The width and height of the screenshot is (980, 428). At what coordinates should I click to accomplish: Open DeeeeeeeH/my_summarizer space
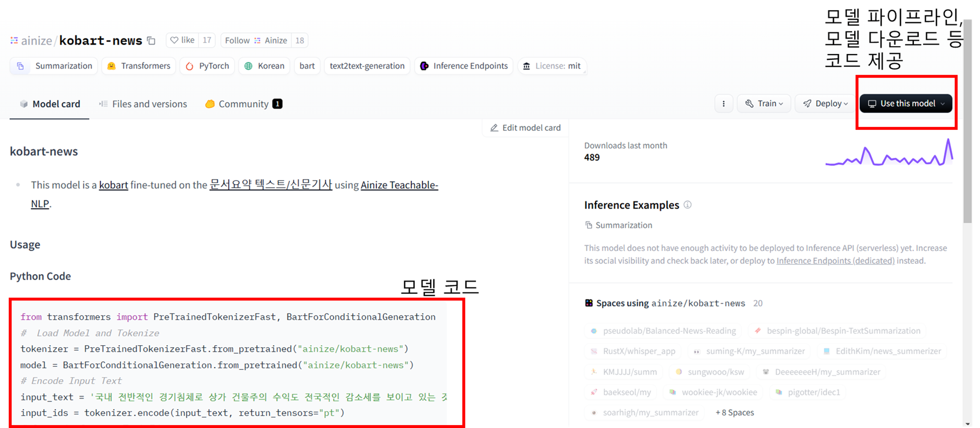821,372
